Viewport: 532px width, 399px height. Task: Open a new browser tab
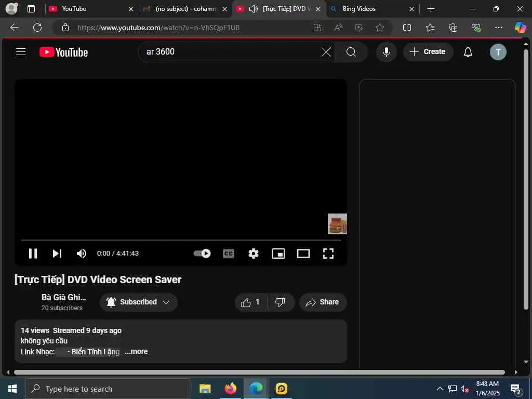click(431, 9)
